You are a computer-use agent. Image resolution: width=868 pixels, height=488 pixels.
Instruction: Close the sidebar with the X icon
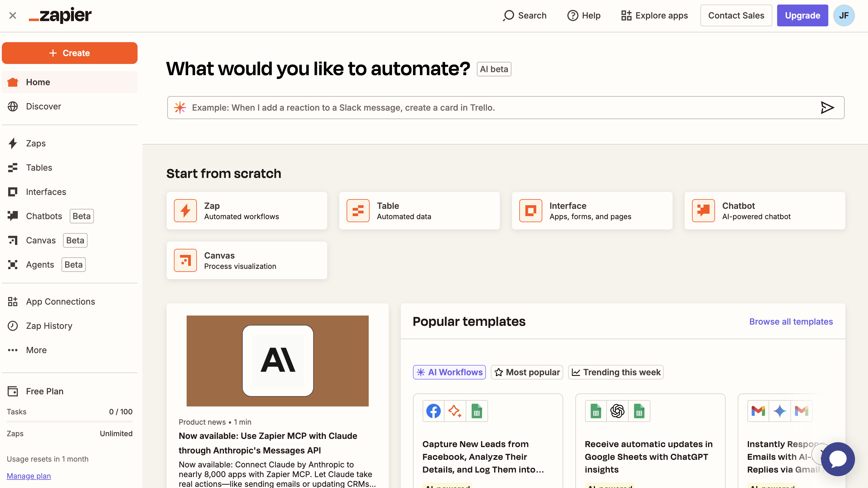pos(13,15)
